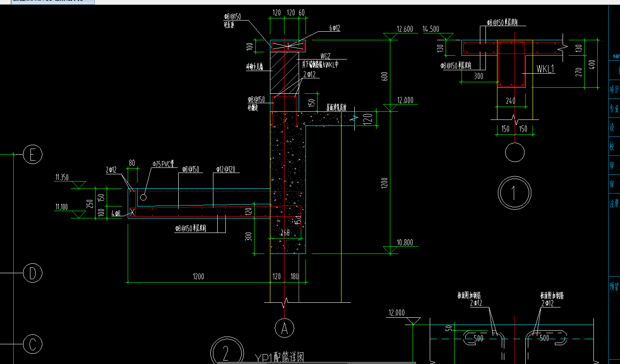The image size is (620, 364).
Task: Click the 240 dimension text
Action: [511, 101]
